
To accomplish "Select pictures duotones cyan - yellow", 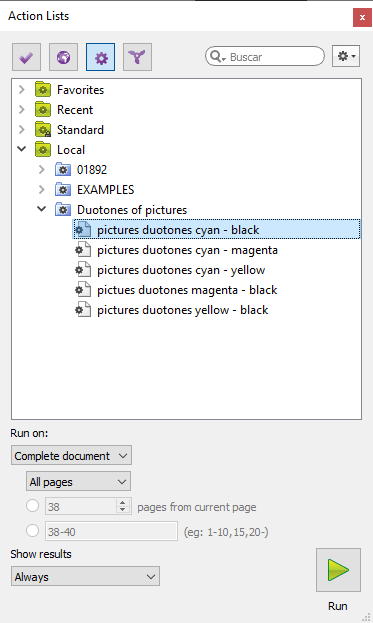I will click(x=181, y=270).
